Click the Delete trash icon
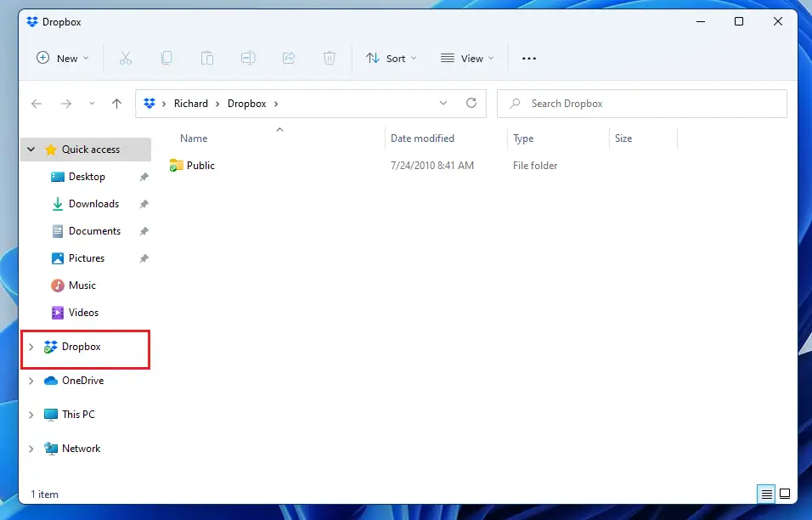The width and height of the screenshot is (812, 520). (330, 58)
